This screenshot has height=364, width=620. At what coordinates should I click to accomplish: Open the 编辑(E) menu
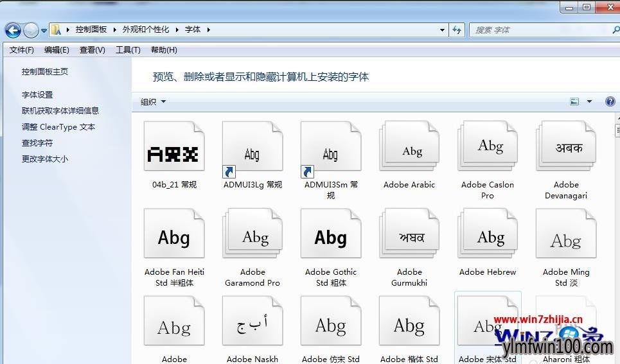point(57,50)
